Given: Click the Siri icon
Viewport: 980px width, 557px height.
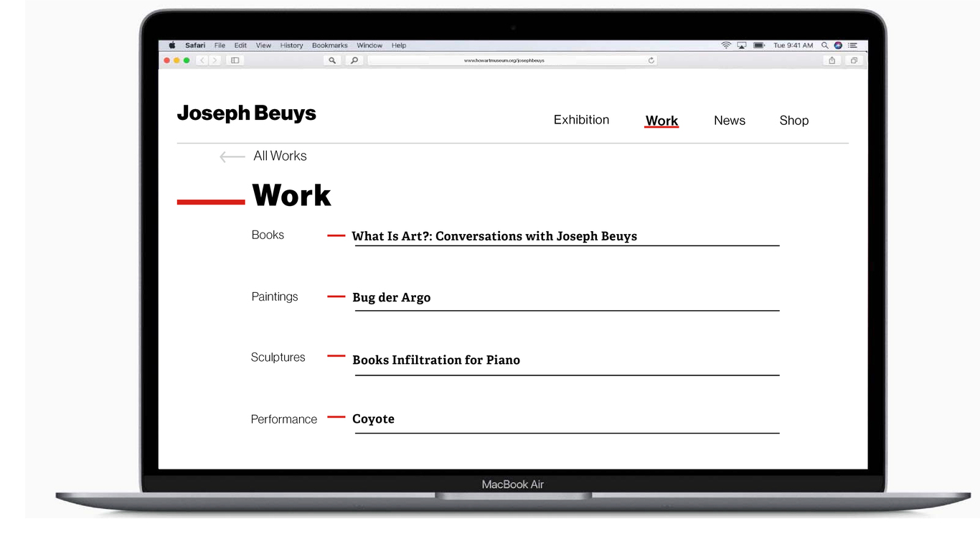Looking at the screenshot, I should pyautogui.click(x=838, y=45).
